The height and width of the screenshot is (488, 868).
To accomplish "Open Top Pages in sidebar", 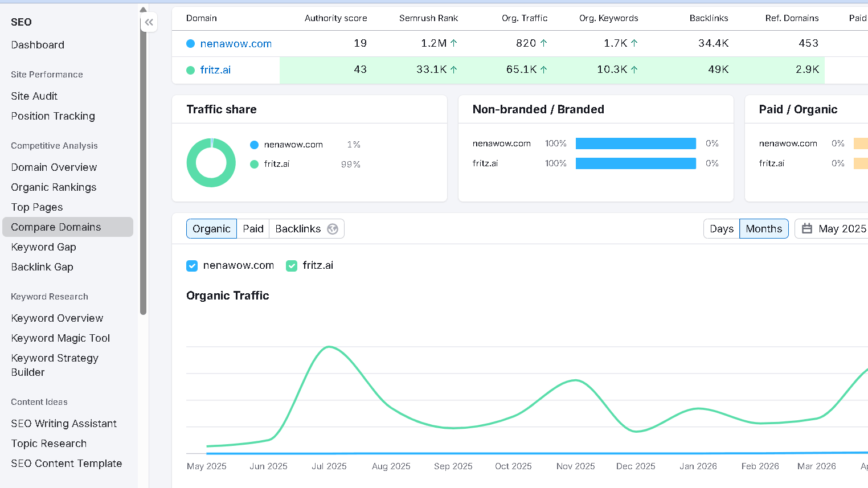I will point(37,207).
